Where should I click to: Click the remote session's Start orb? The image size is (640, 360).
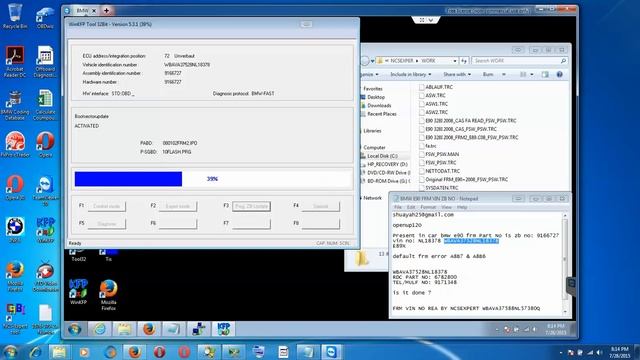pyautogui.click(x=74, y=329)
